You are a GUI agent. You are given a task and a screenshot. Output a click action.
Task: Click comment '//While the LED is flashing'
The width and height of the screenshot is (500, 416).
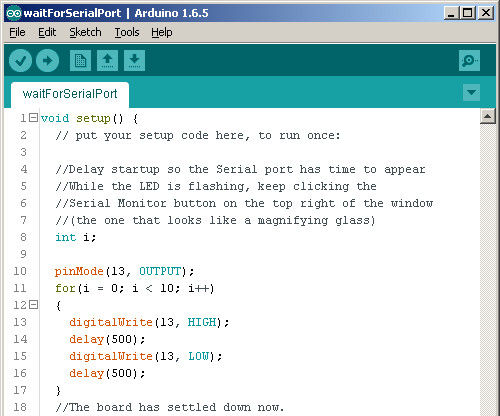(x=216, y=186)
